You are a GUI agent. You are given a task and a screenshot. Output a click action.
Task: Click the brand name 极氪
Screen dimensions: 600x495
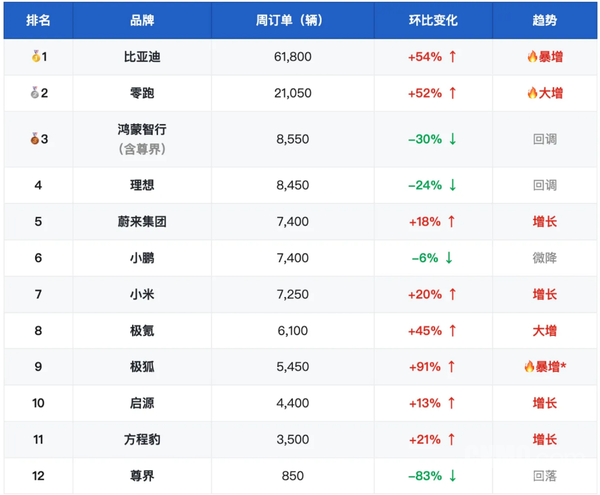coord(142,331)
